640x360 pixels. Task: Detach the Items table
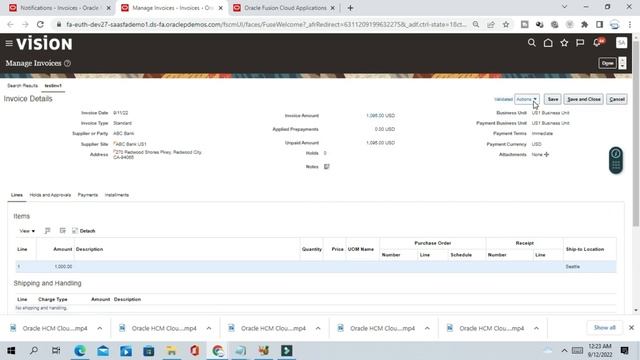pyautogui.click(x=84, y=231)
